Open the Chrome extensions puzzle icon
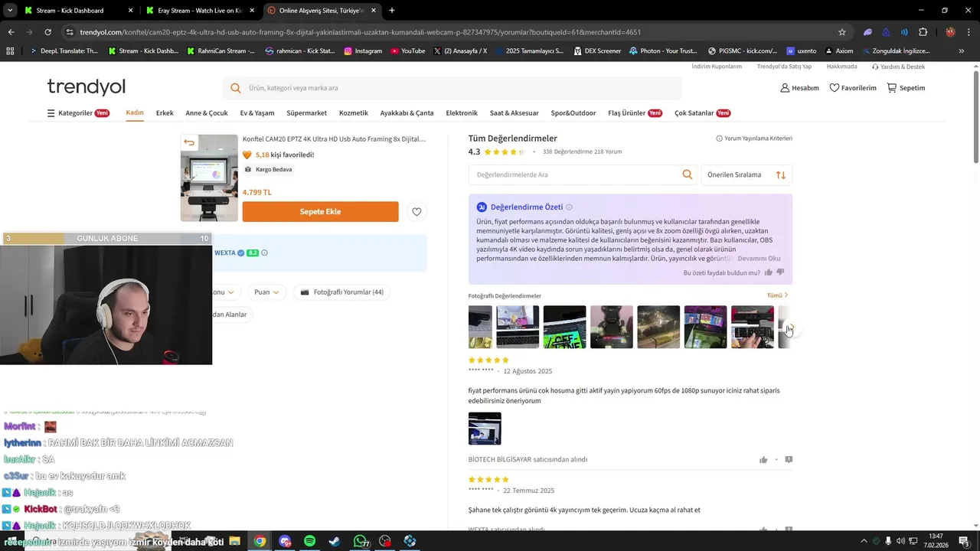The height and width of the screenshot is (551, 980). point(923,32)
